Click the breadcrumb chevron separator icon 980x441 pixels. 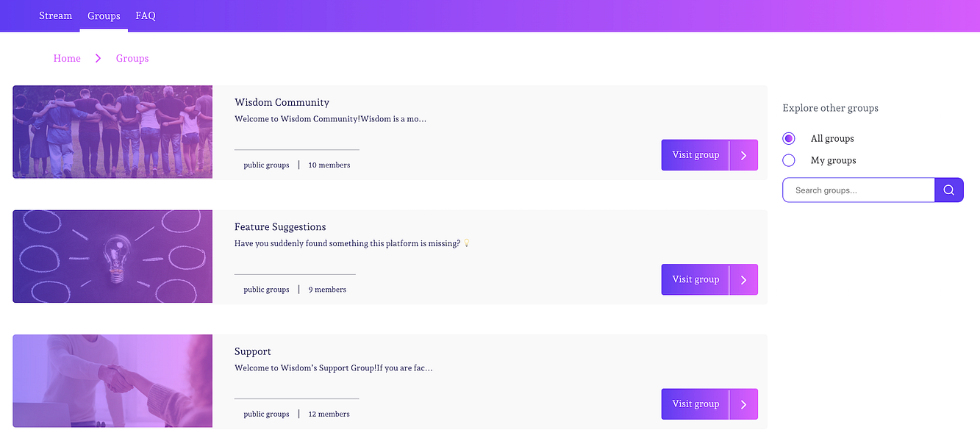coord(98,58)
